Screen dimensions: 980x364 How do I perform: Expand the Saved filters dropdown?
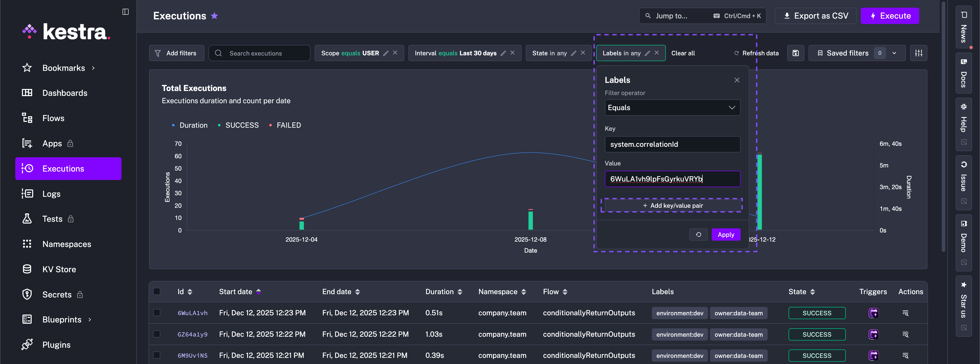point(895,53)
